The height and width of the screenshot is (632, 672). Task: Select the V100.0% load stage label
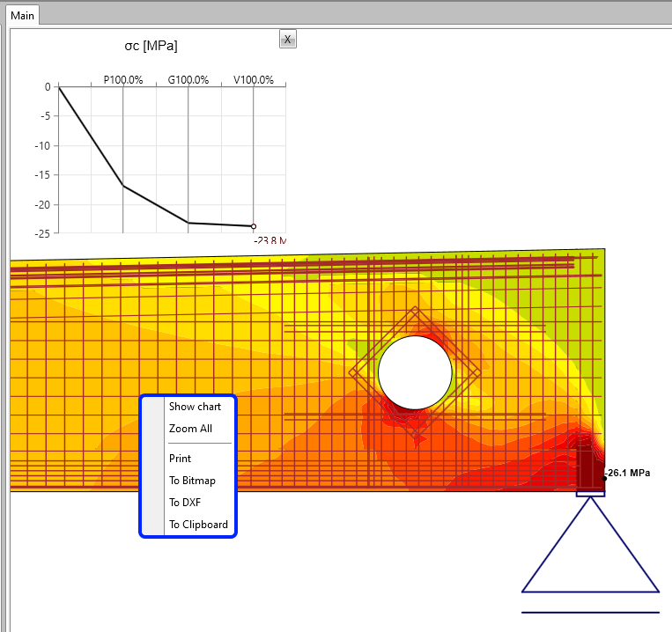click(x=254, y=80)
